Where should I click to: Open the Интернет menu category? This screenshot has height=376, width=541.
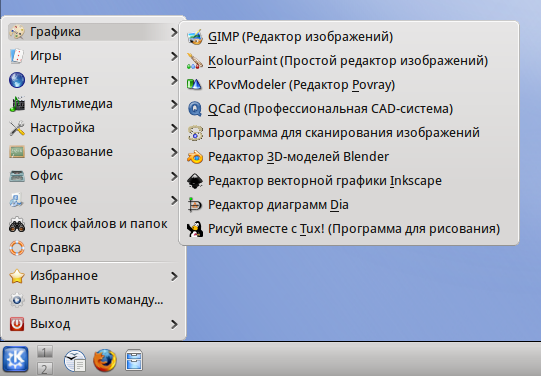93,80
